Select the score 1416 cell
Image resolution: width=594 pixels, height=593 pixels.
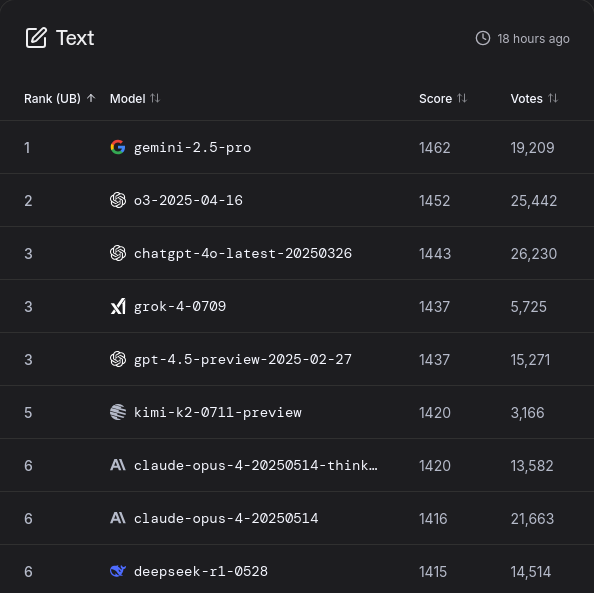pyautogui.click(x=433, y=519)
